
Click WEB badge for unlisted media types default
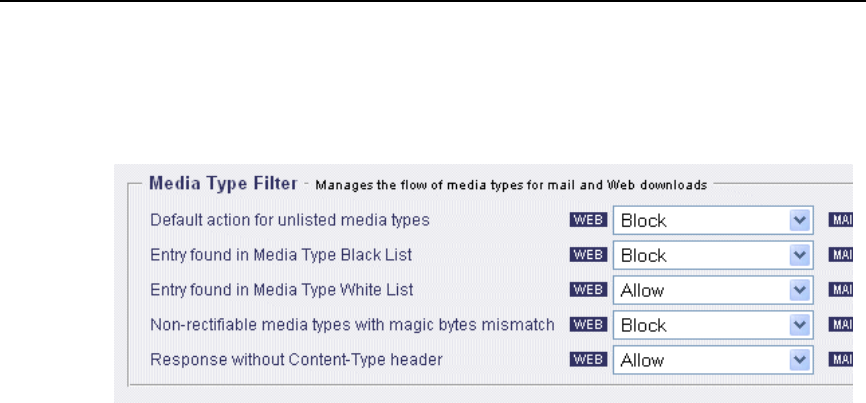point(589,220)
